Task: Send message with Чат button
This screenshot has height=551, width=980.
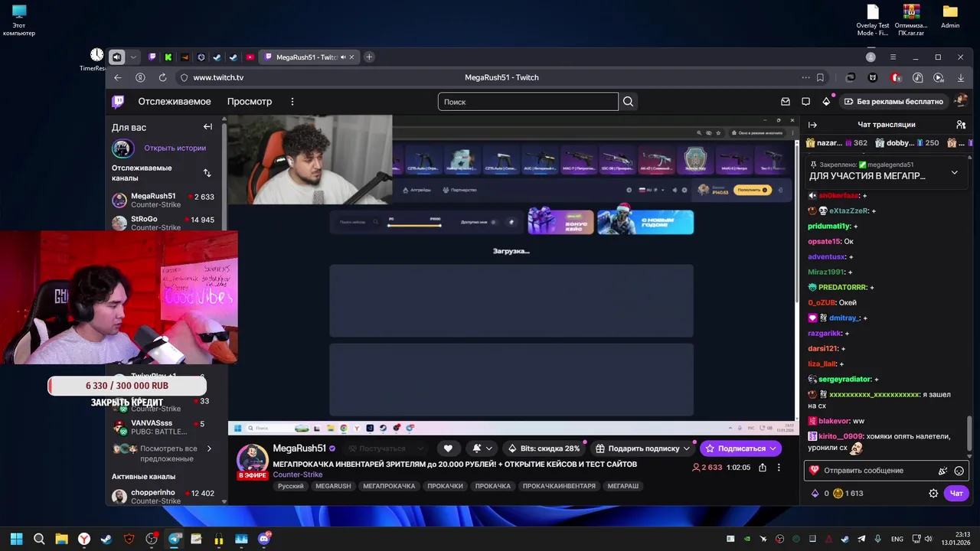Action: 956,494
